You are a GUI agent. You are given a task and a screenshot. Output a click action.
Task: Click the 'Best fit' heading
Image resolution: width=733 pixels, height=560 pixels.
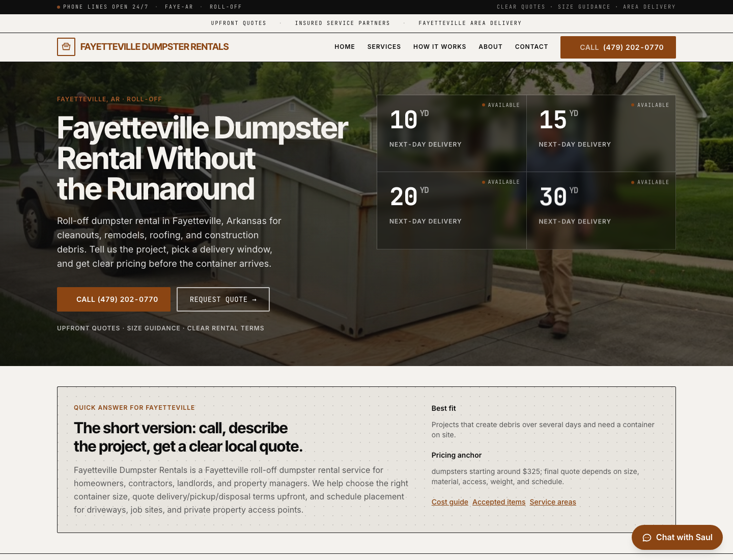pyautogui.click(x=444, y=408)
